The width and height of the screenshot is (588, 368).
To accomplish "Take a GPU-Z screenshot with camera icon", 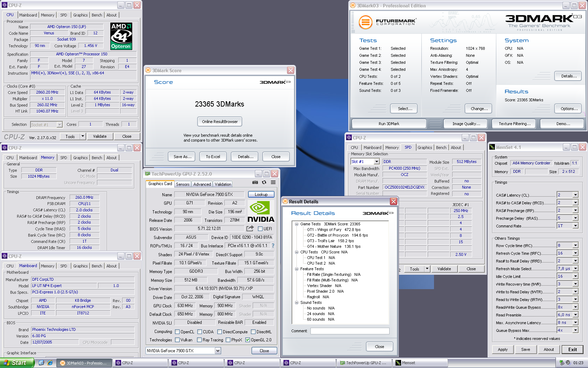I will (x=255, y=182).
